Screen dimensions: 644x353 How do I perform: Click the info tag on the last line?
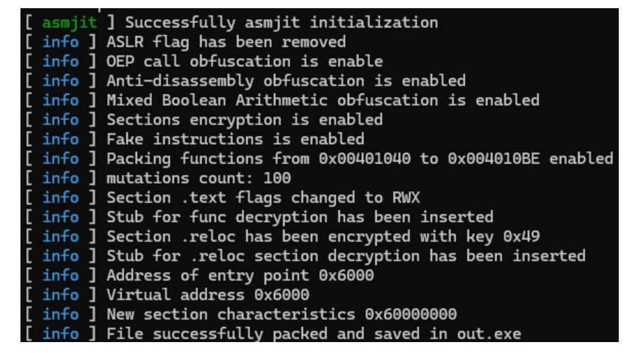(x=60, y=335)
